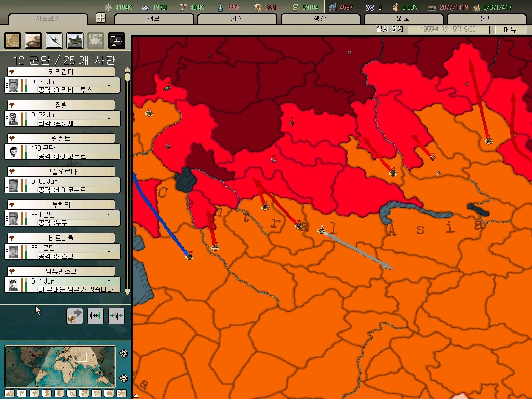
Task: Select the 크질오르다 province header
Action: point(61,171)
